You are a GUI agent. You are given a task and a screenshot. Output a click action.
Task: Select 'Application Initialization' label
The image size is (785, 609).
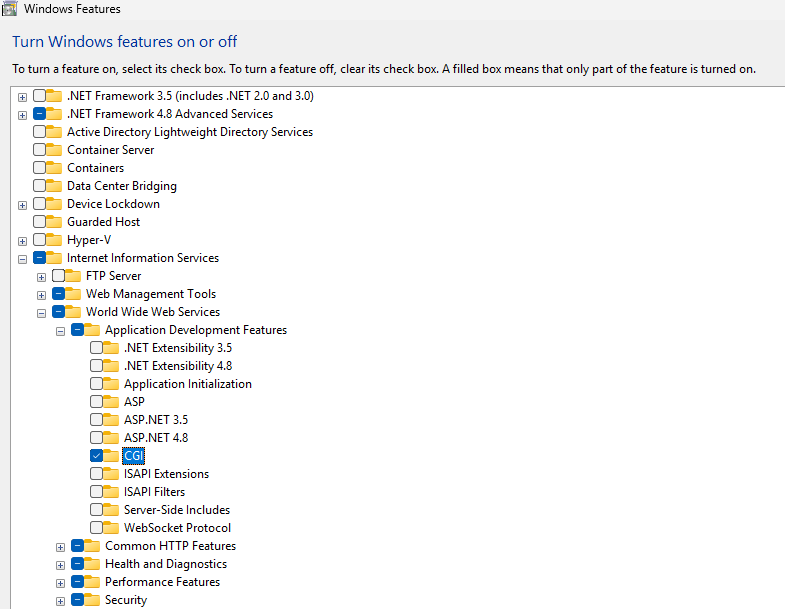point(188,384)
